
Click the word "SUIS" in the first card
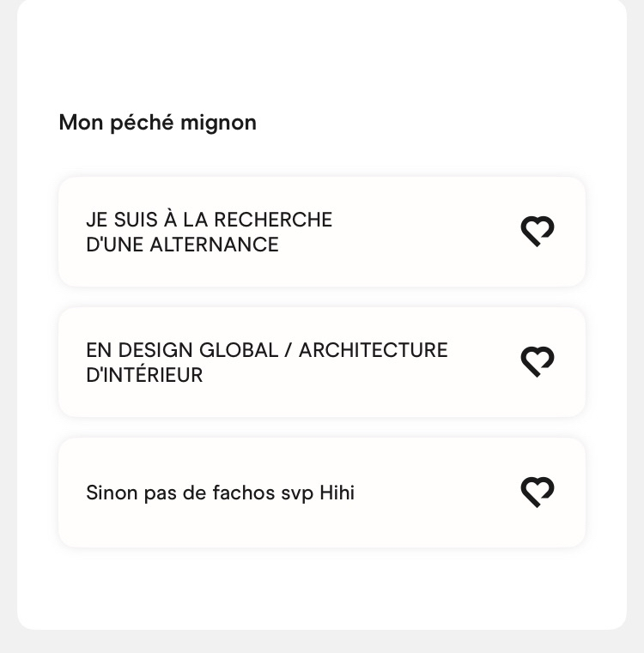pyautogui.click(x=131, y=220)
